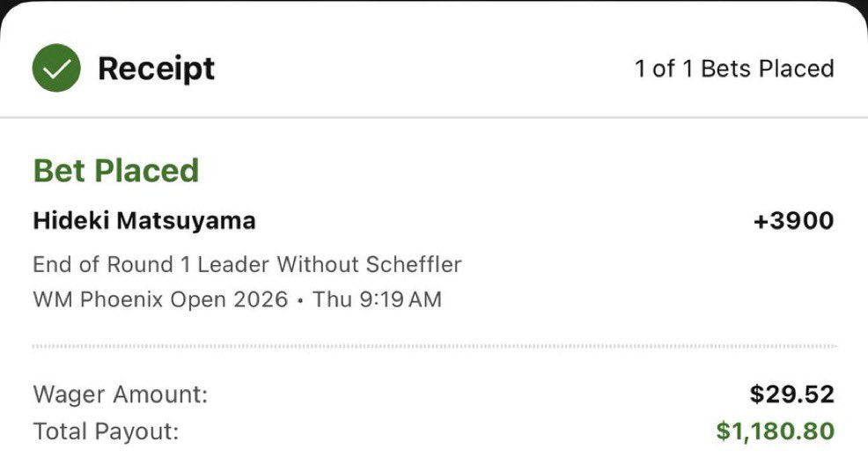Viewport: 868px width, 457px height.
Task: Click the Total Payout label
Action: 106,431
